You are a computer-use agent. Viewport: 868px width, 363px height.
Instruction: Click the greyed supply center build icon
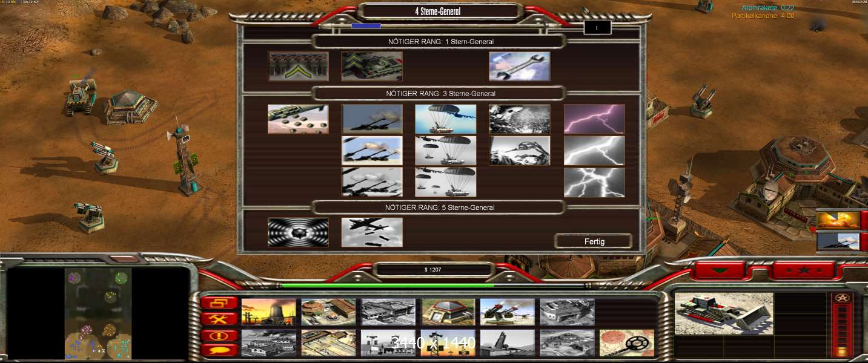coord(388,312)
